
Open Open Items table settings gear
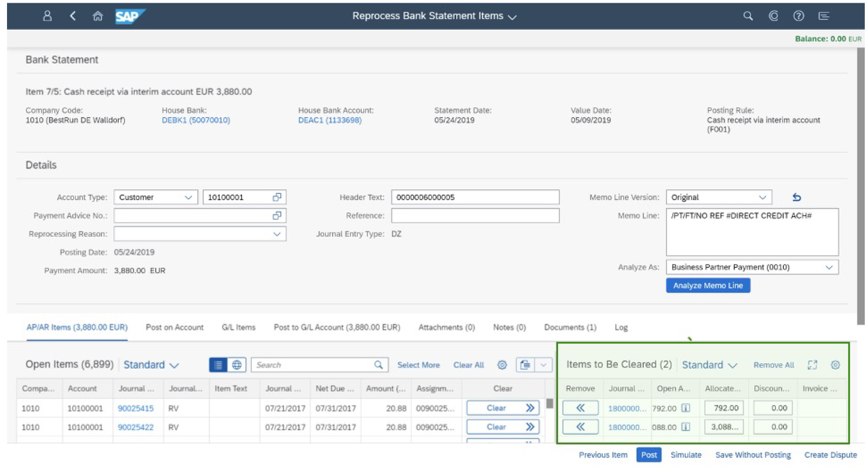click(x=502, y=365)
